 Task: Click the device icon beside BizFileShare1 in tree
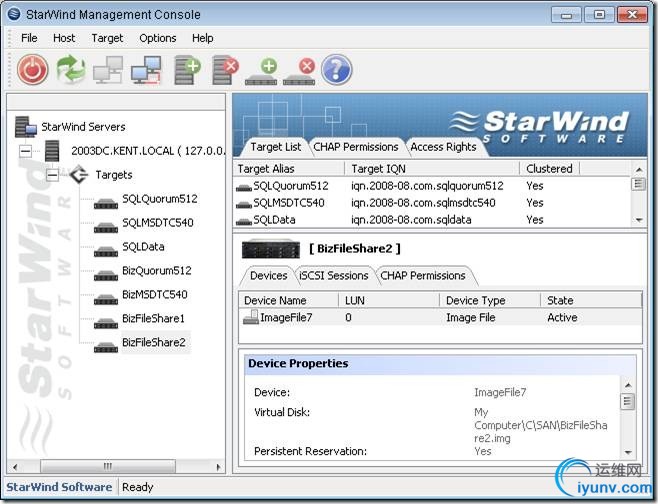pyautogui.click(x=106, y=322)
